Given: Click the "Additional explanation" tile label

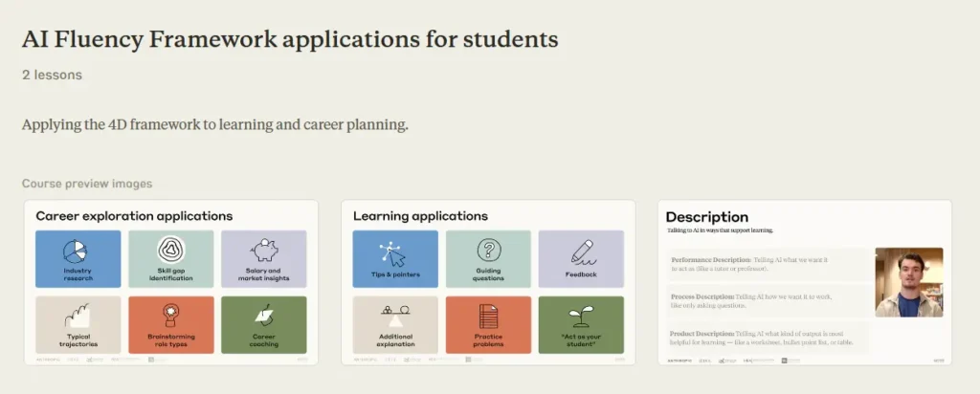Looking at the screenshot, I should (395, 340).
